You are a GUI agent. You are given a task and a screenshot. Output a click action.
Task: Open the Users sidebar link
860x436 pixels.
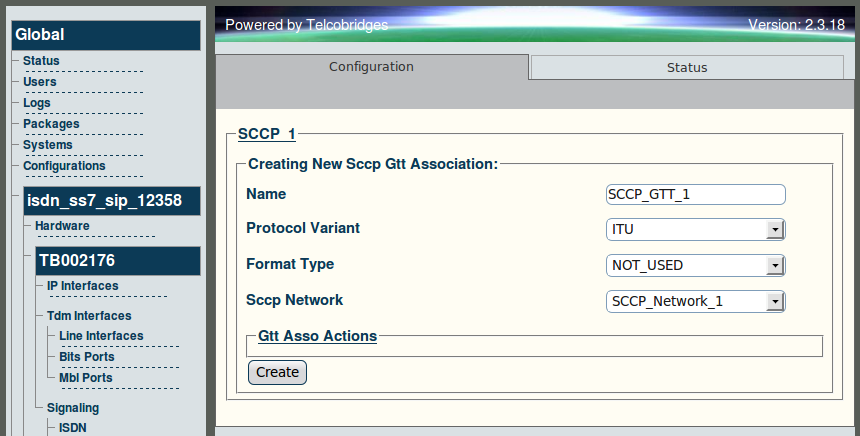(39, 82)
